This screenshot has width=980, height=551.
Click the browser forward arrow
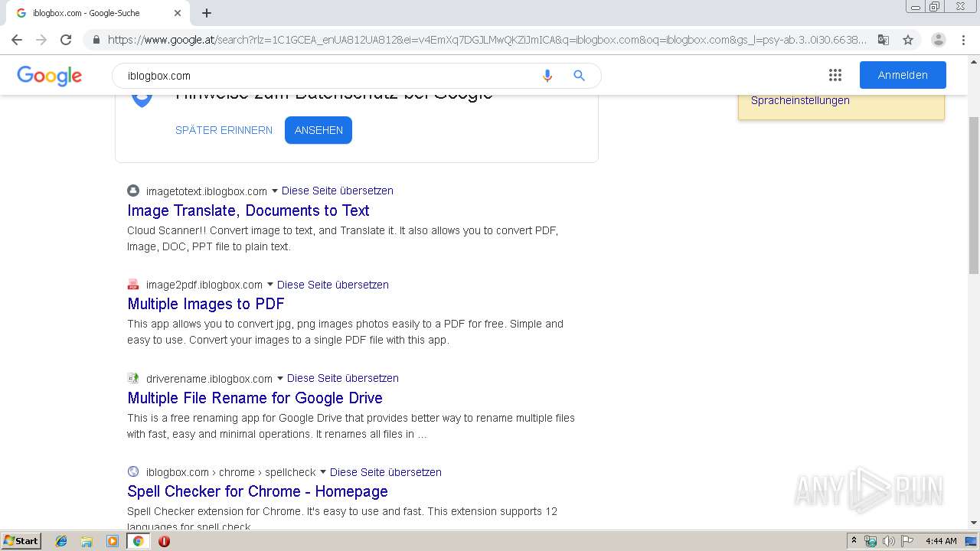(41, 40)
